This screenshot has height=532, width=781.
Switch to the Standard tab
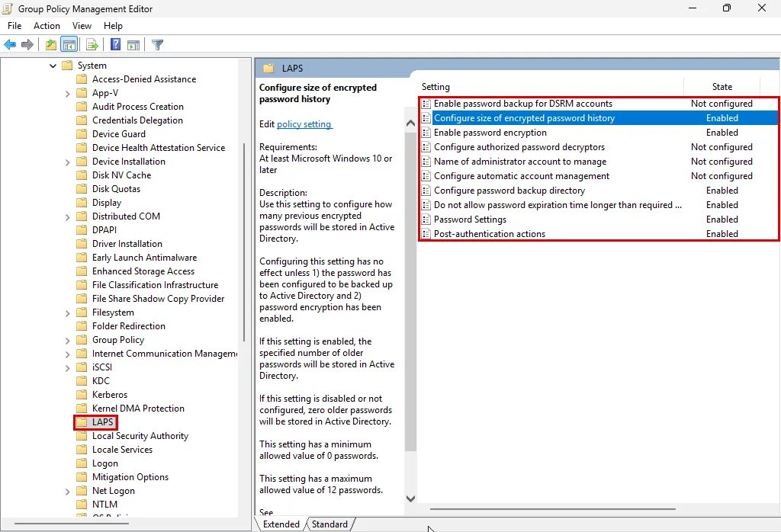pos(329,524)
